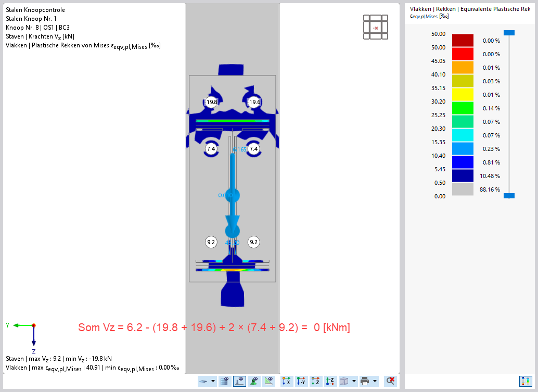538x392 pixels.
Task: Click the 0.14 % legend percentage
Action: tap(491, 108)
